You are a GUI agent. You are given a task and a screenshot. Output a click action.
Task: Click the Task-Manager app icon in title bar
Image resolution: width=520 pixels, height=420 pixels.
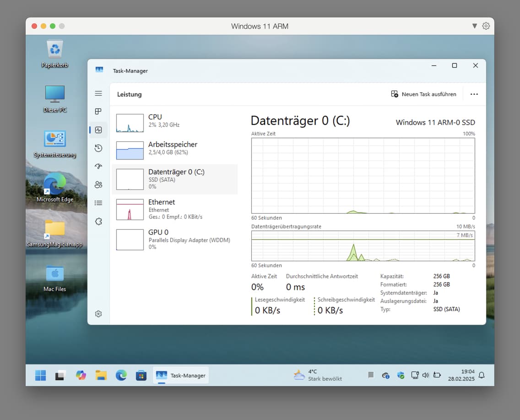(99, 70)
